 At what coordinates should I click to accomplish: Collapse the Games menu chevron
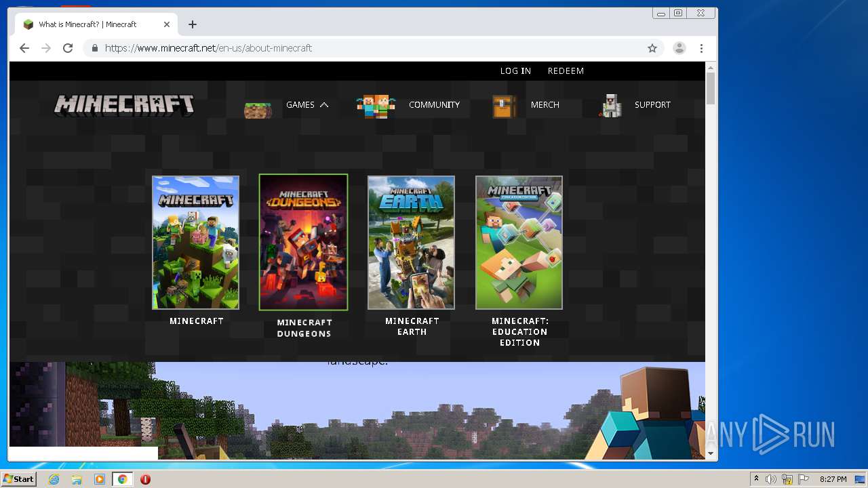pos(324,105)
